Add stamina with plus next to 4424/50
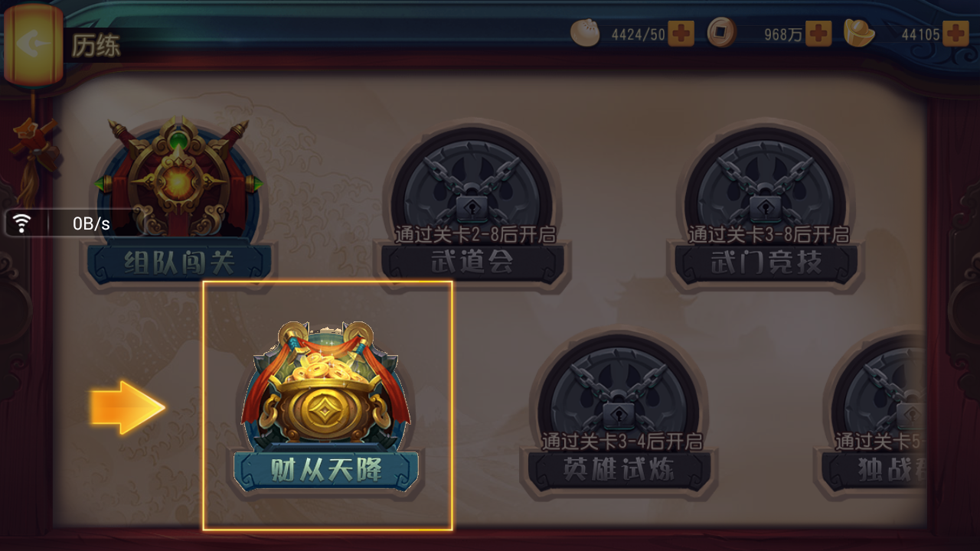The image size is (980, 551). 681,34
